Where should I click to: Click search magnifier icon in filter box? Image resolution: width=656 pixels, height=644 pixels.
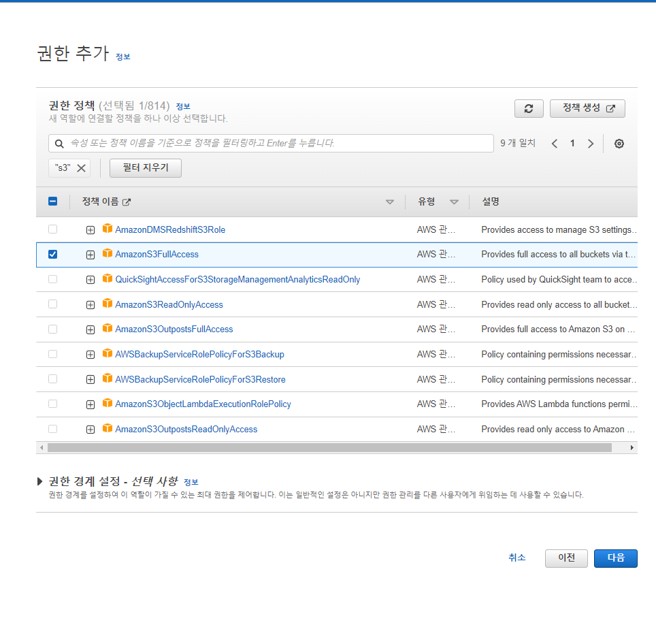(59, 144)
